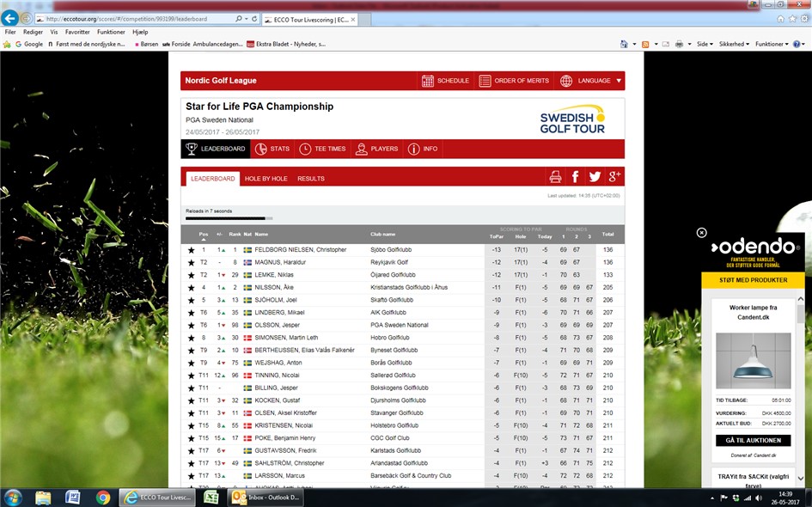This screenshot has height=507, width=812.
Task: Click the browser Forward arrow
Action: tap(26, 19)
